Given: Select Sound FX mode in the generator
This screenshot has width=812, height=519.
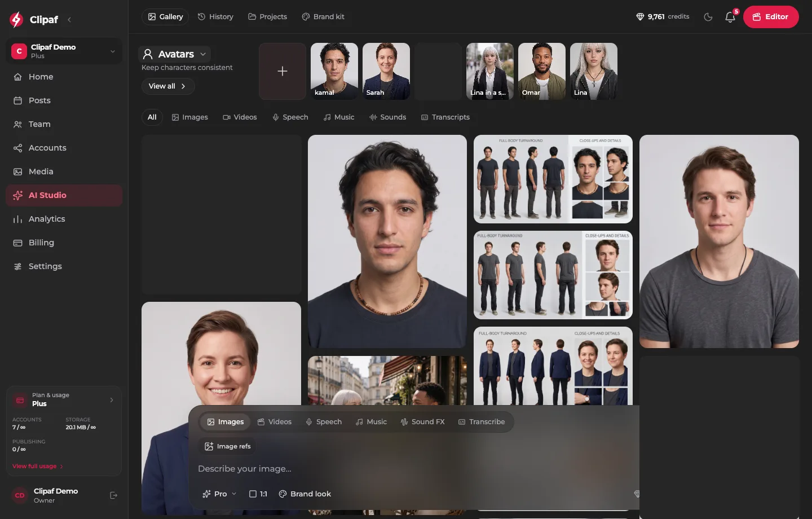Looking at the screenshot, I should point(422,422).
